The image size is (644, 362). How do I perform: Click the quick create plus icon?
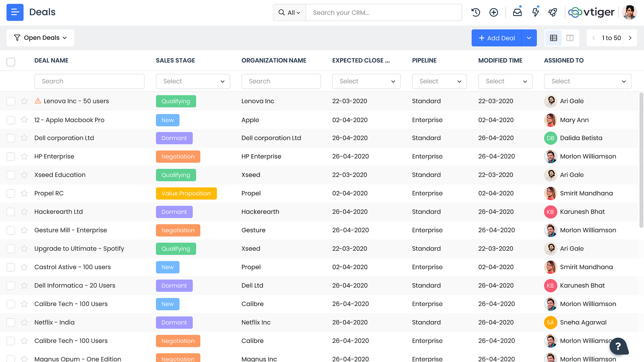494,12
